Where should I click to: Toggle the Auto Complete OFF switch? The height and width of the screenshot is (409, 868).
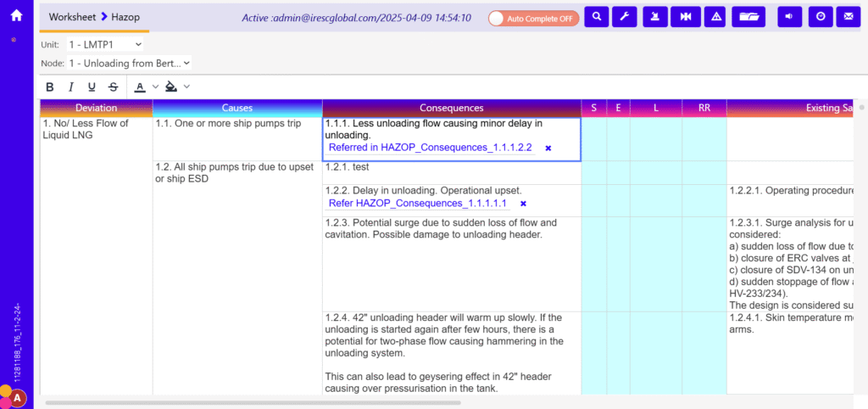534,18
